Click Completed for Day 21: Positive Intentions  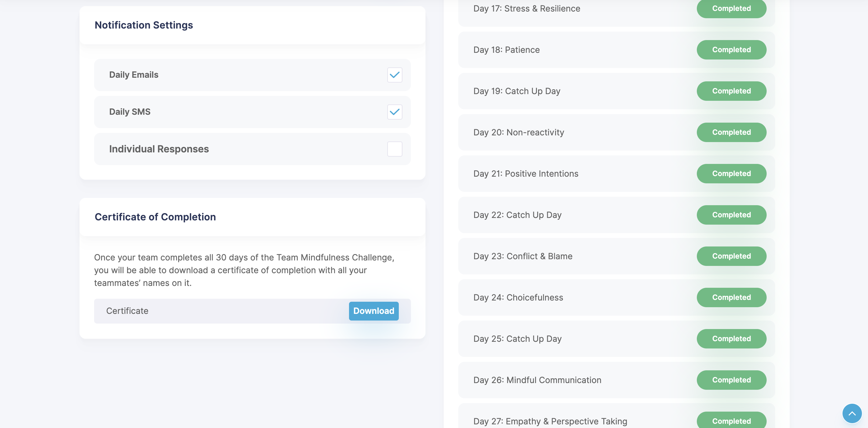point(731,173)
